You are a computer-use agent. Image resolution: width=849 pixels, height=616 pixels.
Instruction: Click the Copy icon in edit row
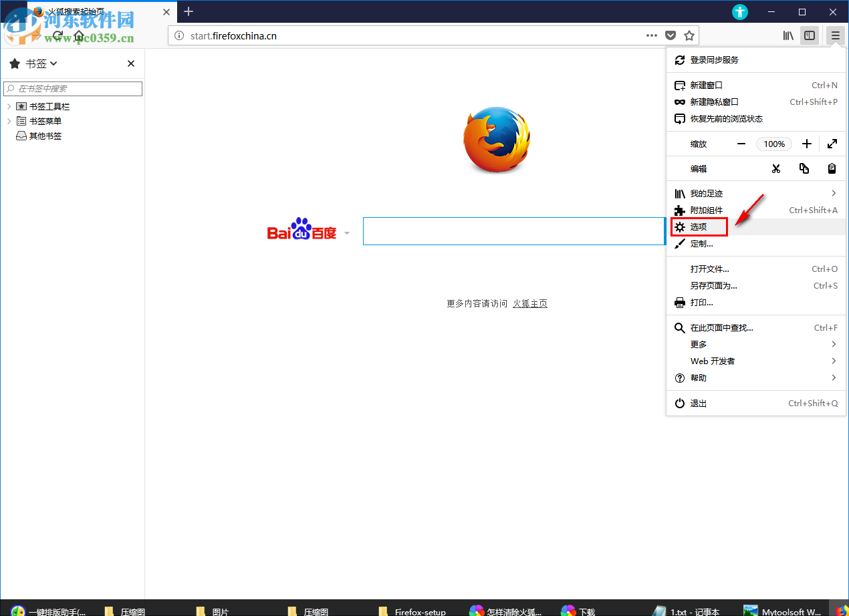[804, 168]
